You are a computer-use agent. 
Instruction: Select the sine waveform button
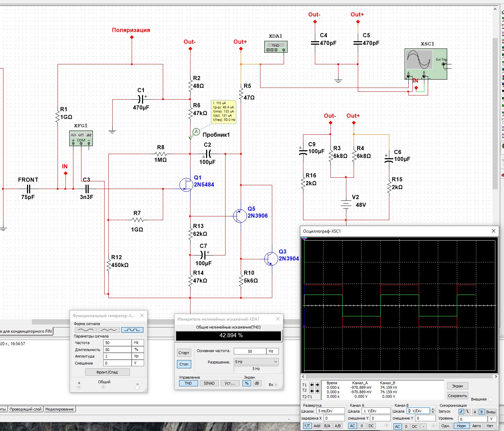click(x=86, y=330)
